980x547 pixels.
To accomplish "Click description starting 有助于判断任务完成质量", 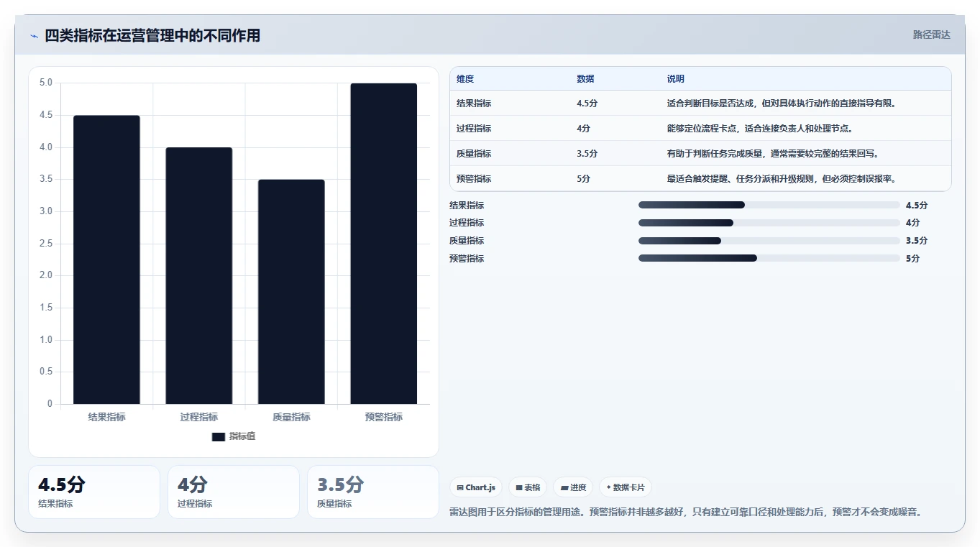I will (773, 154).
